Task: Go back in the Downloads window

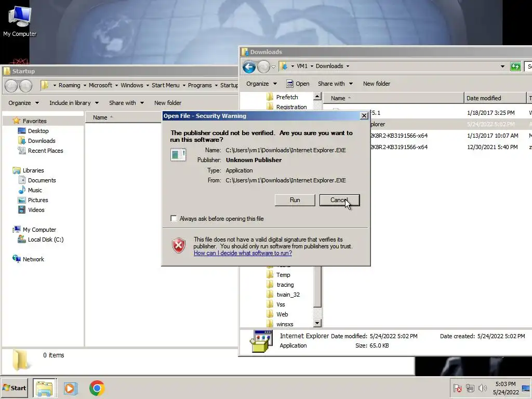Action: [249, 66]
